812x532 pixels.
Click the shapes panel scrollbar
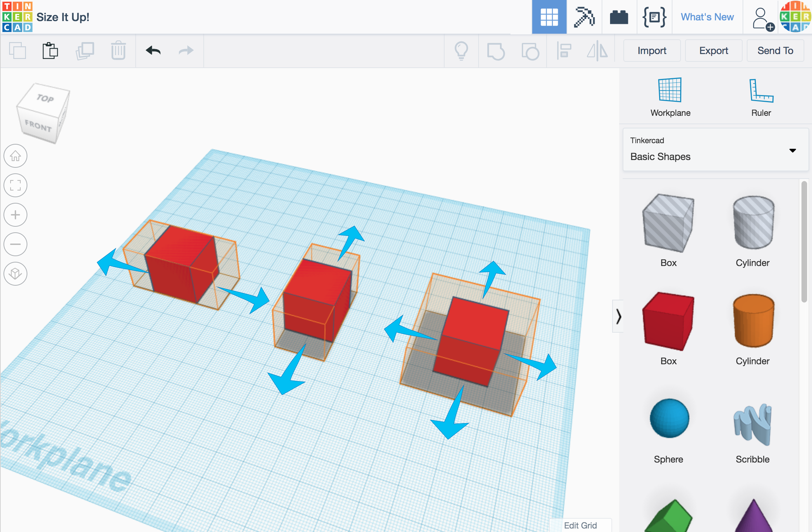[804, 241]
